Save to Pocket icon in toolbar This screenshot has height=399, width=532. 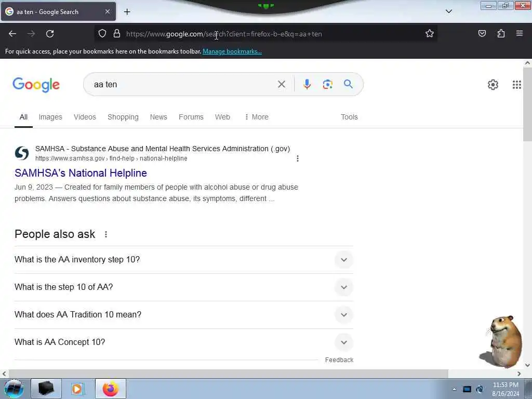(482, 34)
